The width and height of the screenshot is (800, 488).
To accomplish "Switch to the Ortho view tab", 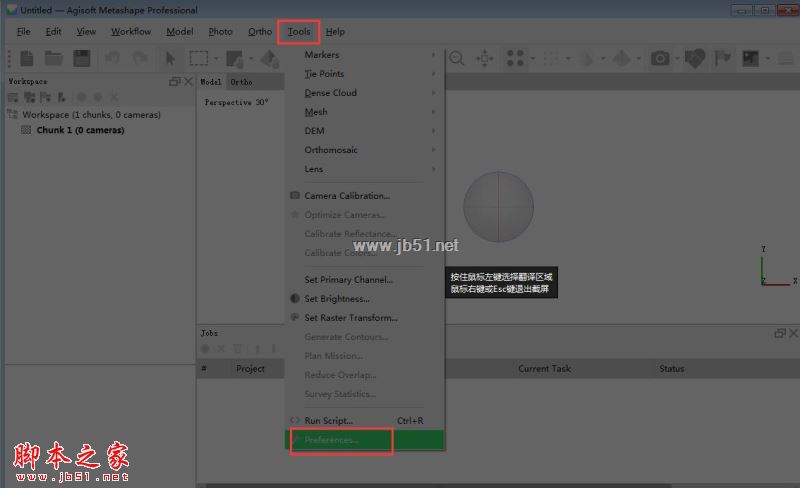I will pyautogui.click(x=241, y=82).
